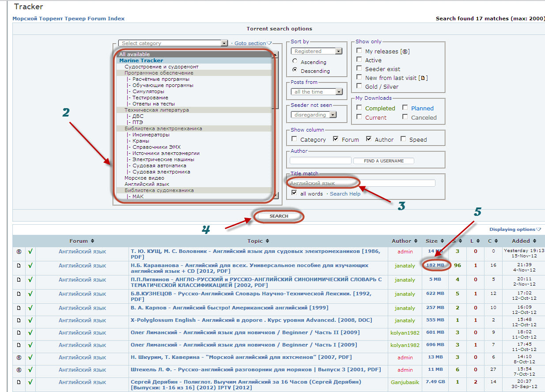Click registered ® icon in first result row

point(19,252)
